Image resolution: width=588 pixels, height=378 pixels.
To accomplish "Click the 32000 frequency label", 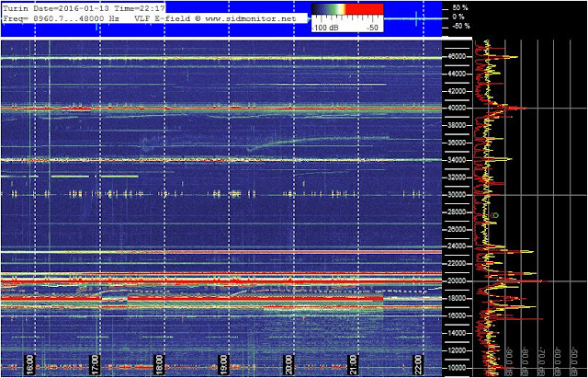I will pyautogui.click(x=457, y=178).
